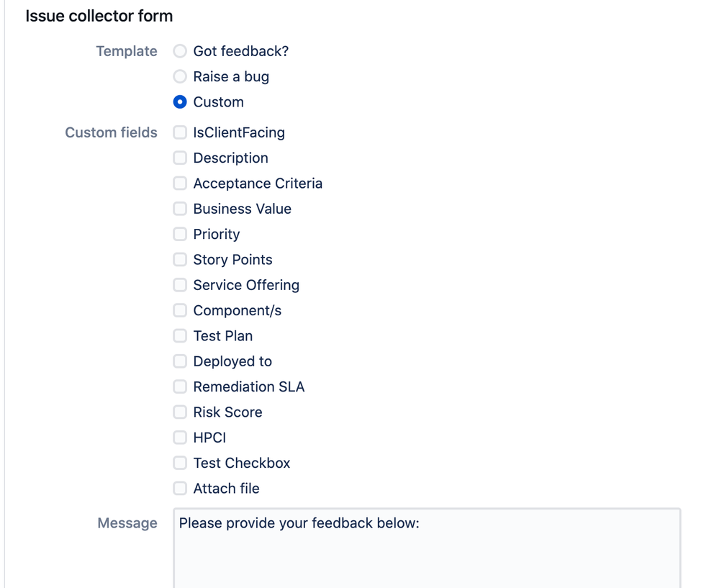Select the Custom template radio button
719x588 pixels.
[180, 101]
